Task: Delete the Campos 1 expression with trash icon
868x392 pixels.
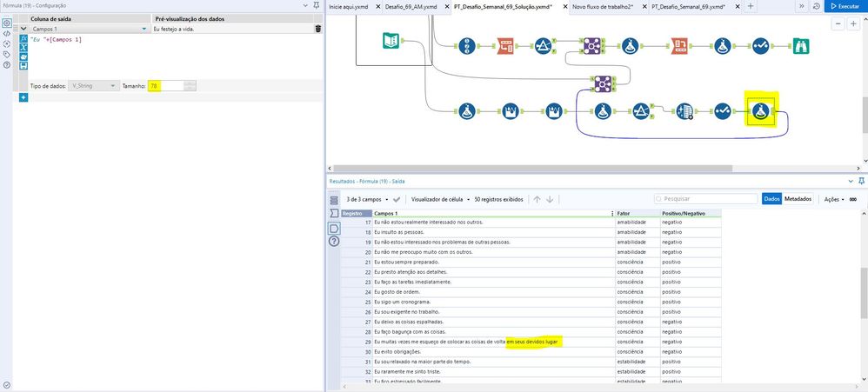Action: point(317,29)
